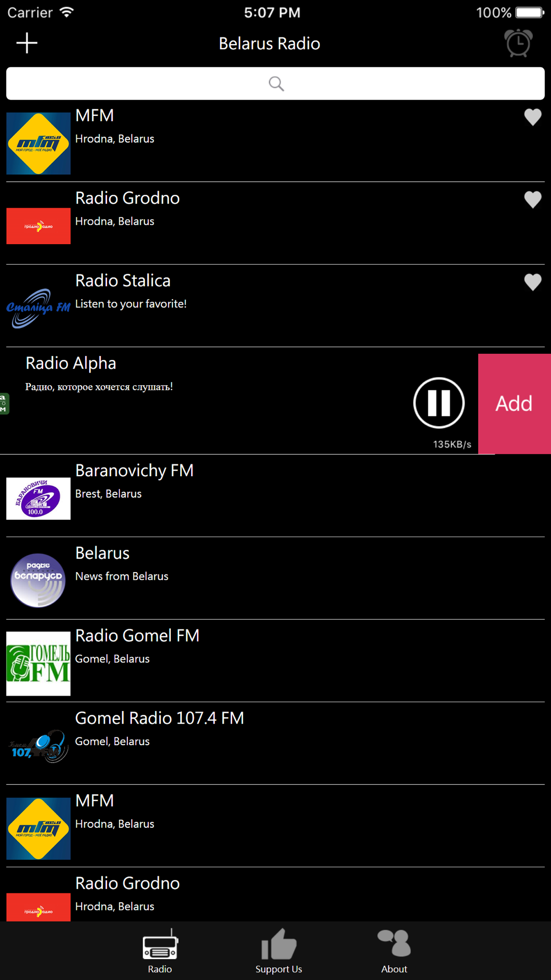Select the station titled Belarus
The height and width of the screenshot is (980, 551).
[x=102, y=553]
